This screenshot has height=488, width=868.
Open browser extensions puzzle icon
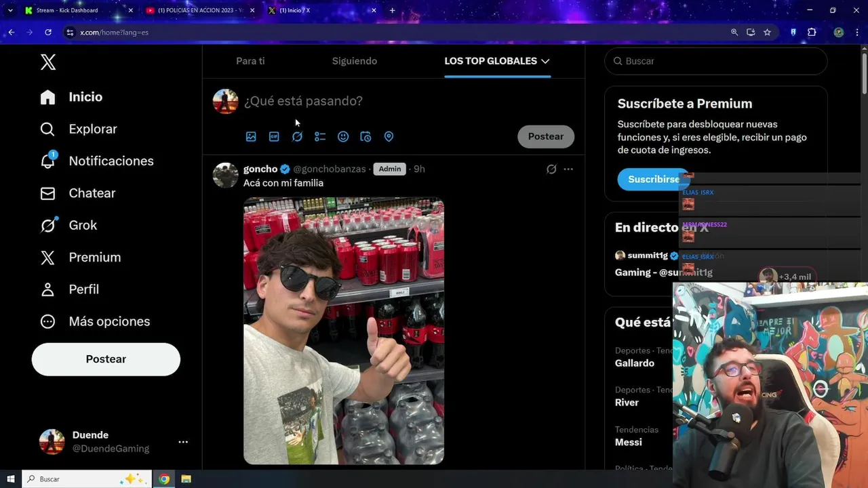pyautogui.click(x=812, y=32)
